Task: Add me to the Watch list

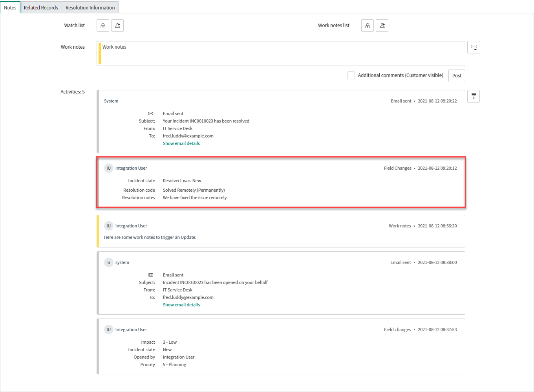Action: coord(117,26)
